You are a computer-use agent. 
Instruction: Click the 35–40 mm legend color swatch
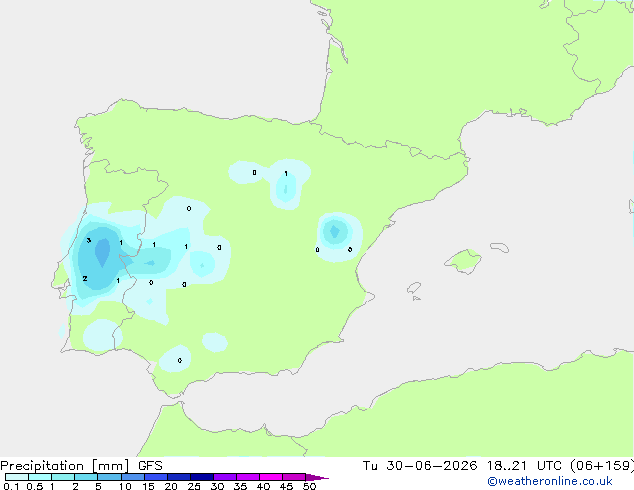[248, 477]
